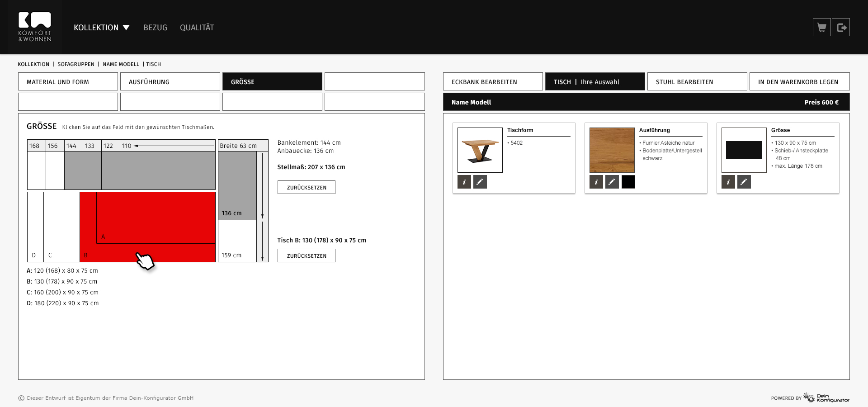This screenshot has height=407, width=868.
Task: Open the shopping cart icon
Action: (821, 28)
